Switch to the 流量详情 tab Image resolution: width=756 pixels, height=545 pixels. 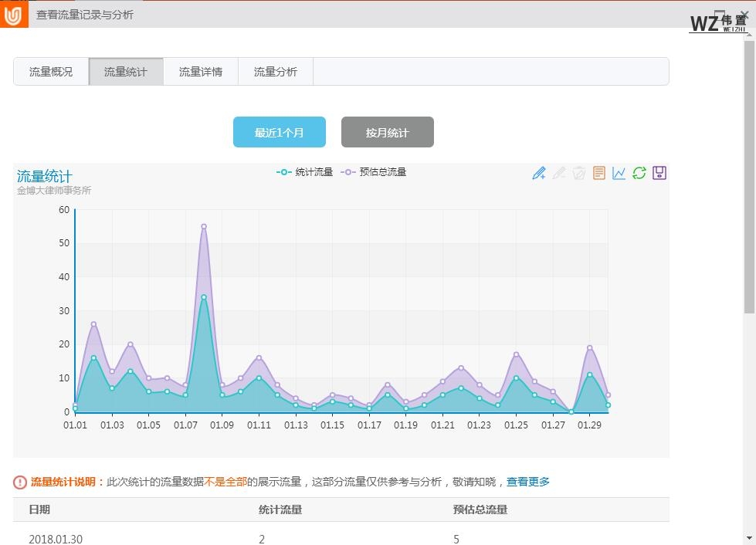[x=201, y=72]
